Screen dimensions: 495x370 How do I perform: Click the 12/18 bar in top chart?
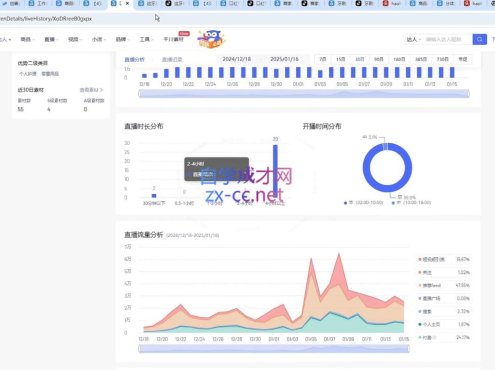point(144,76)
